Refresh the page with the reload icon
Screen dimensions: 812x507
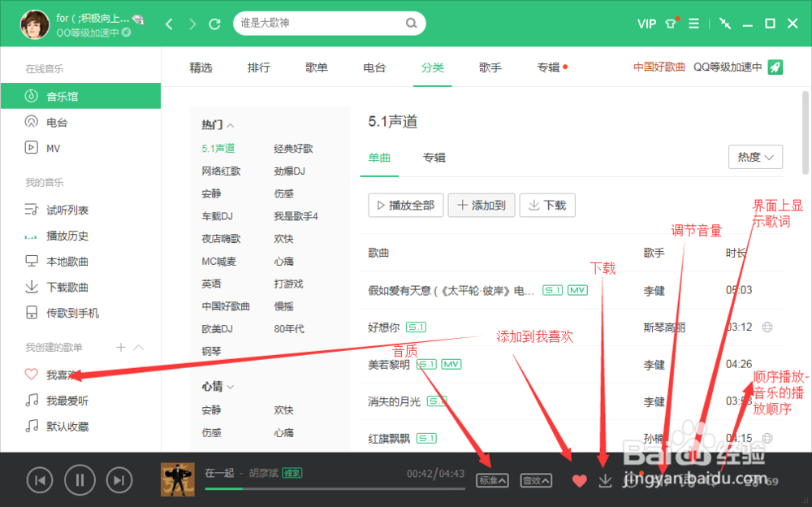(214, 24)
